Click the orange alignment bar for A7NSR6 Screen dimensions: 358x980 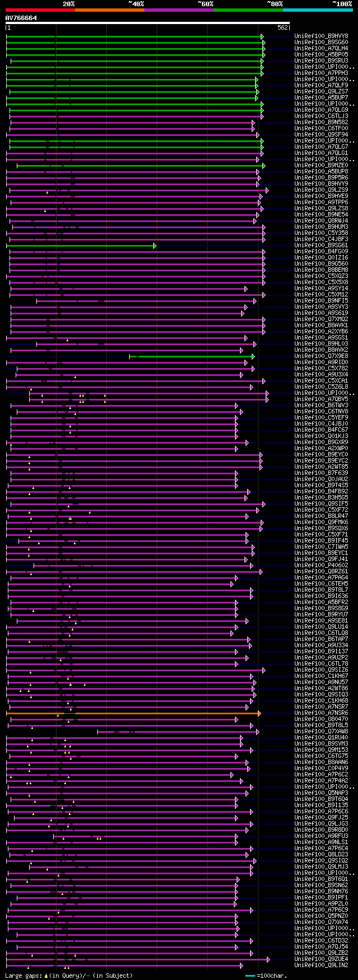pyautogui.click(x=133, y=713)
